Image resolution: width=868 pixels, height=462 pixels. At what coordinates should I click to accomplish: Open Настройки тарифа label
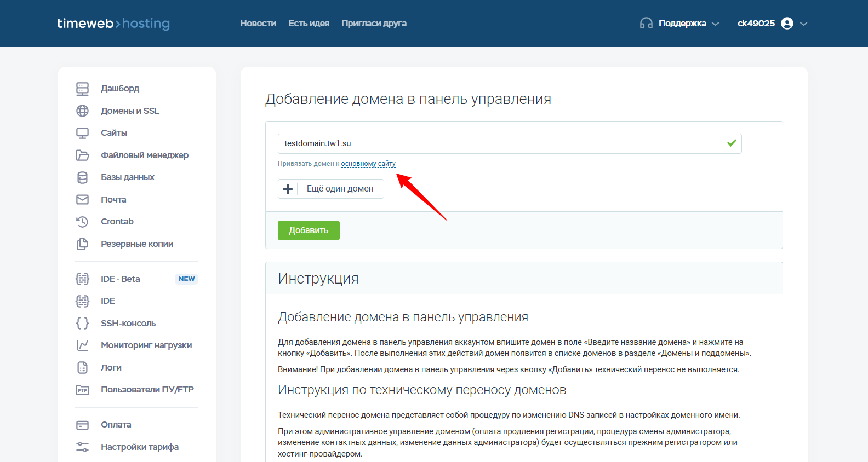pyautogui.click(x=140, y=447)
